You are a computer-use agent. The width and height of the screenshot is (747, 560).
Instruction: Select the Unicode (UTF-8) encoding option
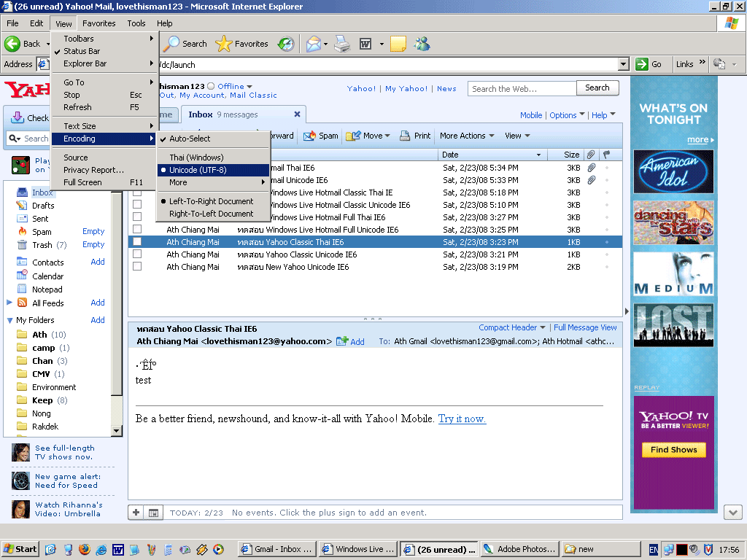(x=213, y=170)
